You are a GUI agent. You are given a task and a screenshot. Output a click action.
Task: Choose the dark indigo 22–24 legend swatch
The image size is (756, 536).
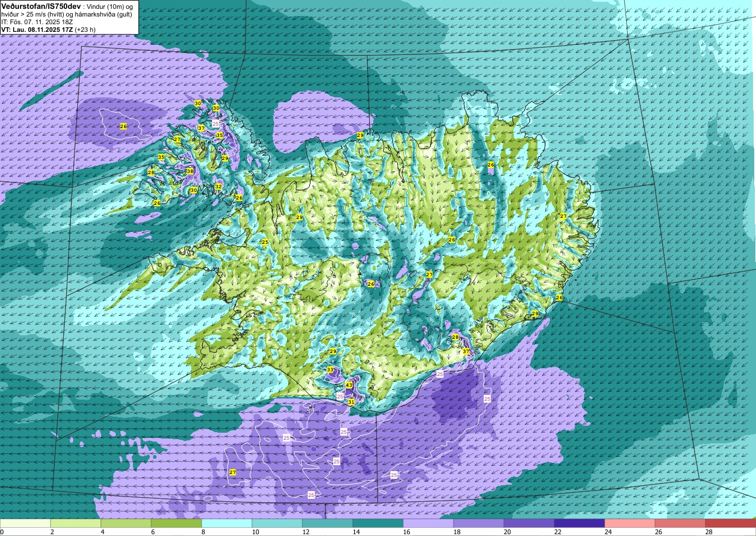click(x=579, y=523)
